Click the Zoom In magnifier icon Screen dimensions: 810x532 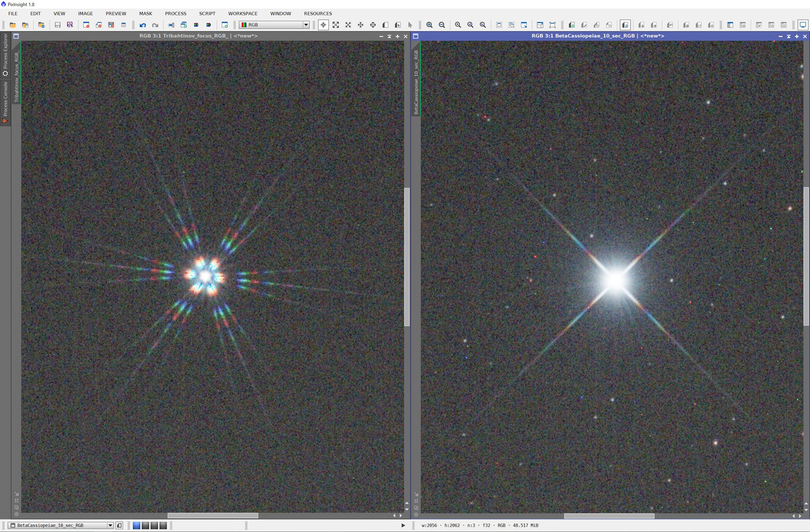(429, 25)
